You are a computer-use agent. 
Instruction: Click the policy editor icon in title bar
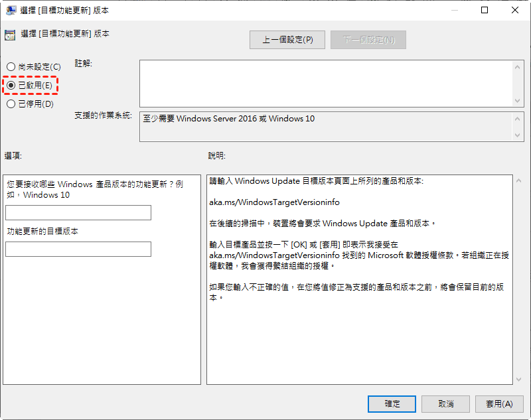11,11
